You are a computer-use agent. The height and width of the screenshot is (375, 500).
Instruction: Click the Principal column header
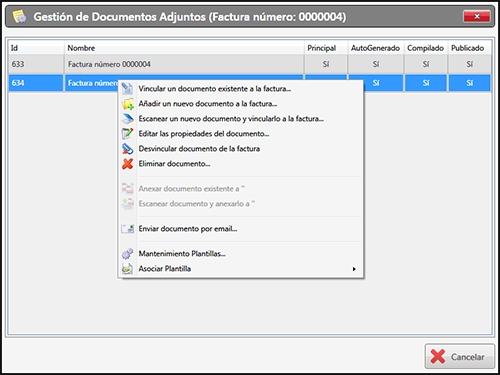[x=326, y=48]
